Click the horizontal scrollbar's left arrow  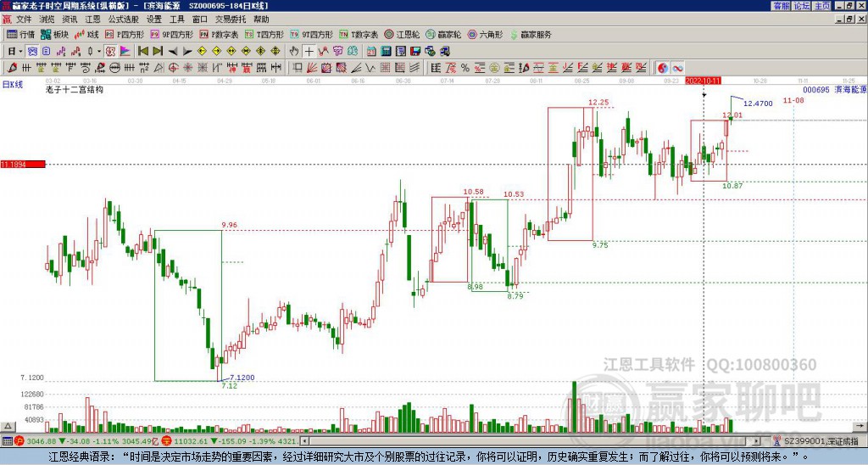click(x=304, y=441)
